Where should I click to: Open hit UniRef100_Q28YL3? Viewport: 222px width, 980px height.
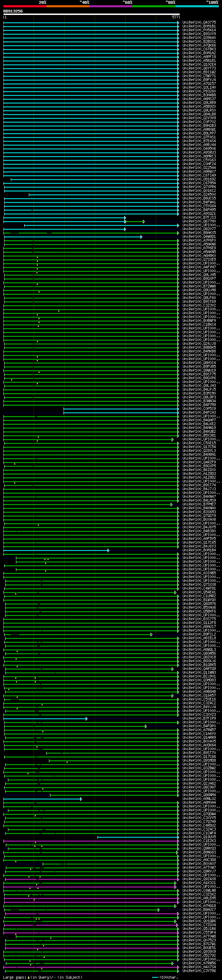[x=199, y=451]
